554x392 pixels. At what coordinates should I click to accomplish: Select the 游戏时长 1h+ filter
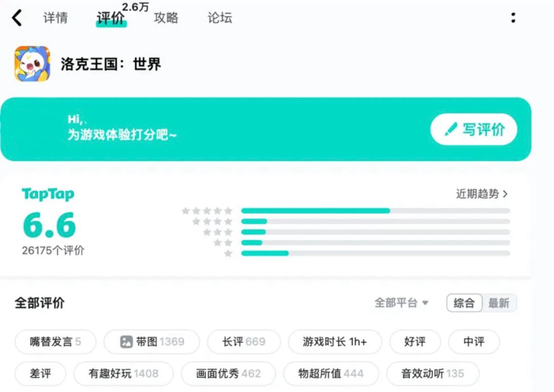334,342
